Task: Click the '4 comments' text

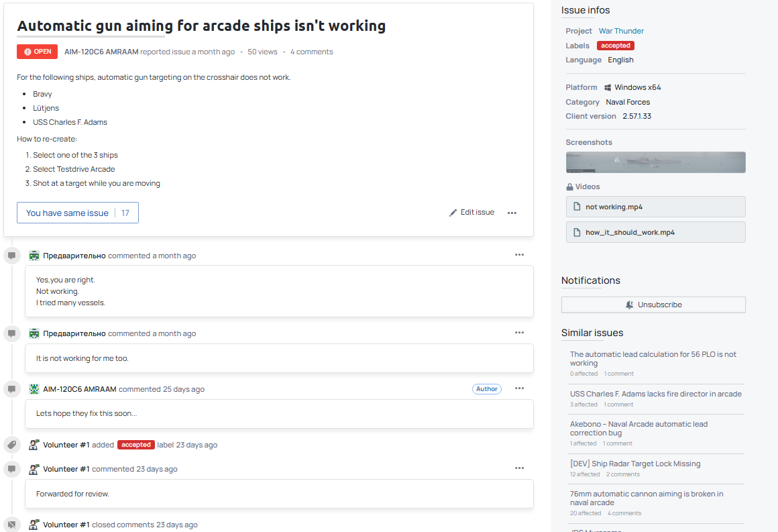Action: pos(312,52)
